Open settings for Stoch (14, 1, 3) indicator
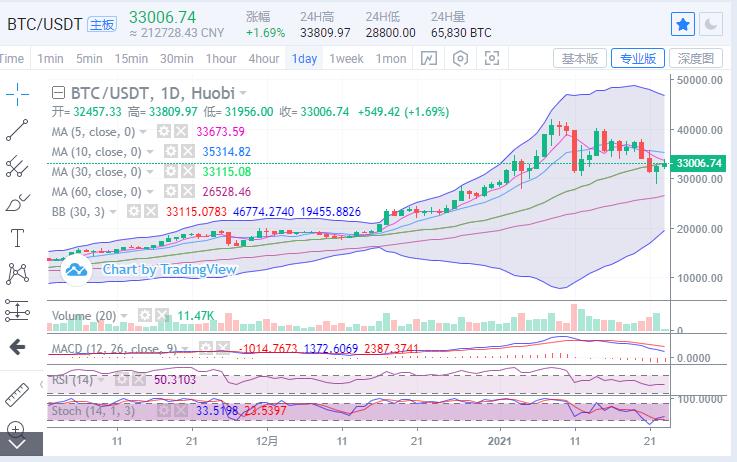Viewport: 737px width, 462px height. pyautogui.click(x=164, y=410)
